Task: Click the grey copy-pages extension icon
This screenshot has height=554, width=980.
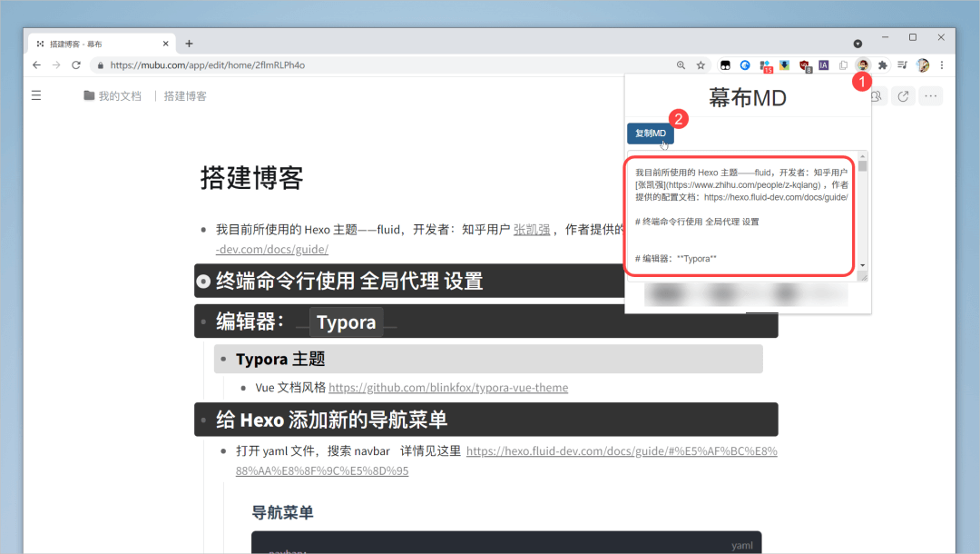Action: pyautogui.click(x=843, y=65)
